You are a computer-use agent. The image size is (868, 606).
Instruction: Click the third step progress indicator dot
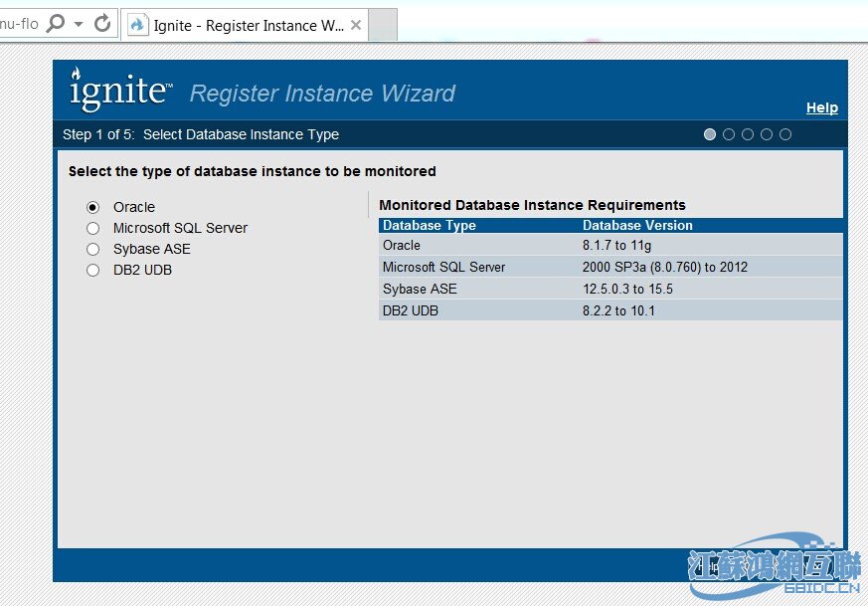(x=748, y=134)
